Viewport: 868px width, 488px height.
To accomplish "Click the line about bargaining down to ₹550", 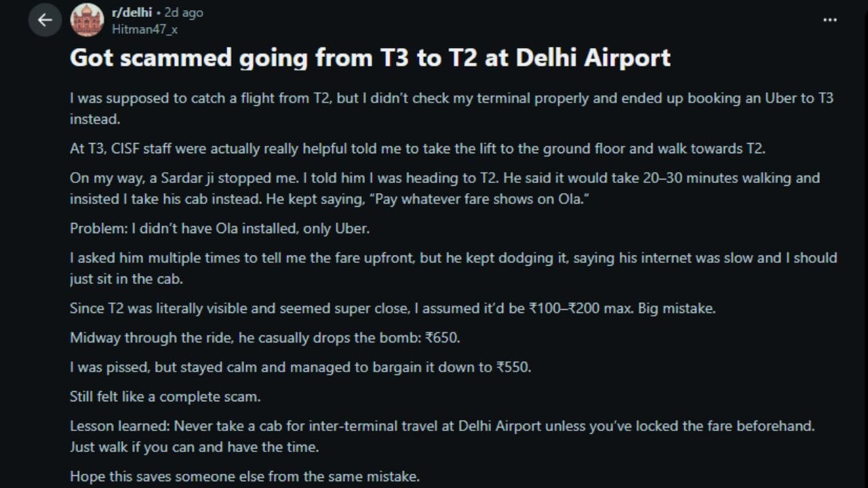I will [x=300, y=367].
